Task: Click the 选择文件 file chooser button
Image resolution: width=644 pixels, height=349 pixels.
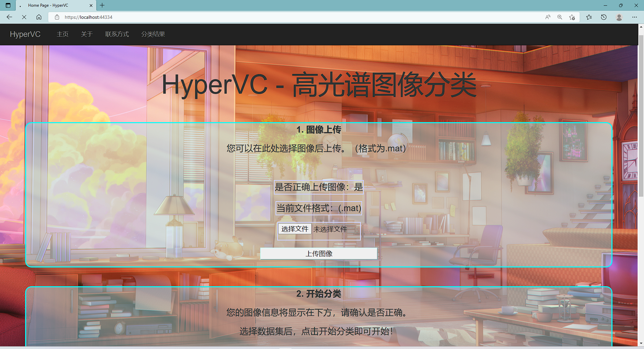Action: [295, 229]
